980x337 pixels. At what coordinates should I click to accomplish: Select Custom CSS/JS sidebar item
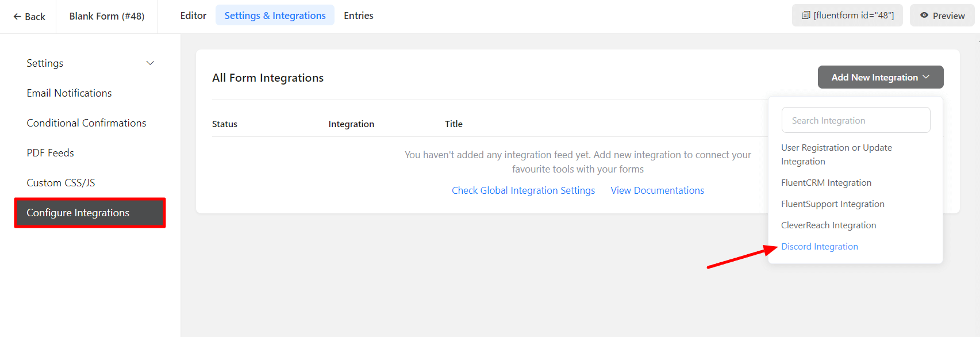tap(60, 183)
